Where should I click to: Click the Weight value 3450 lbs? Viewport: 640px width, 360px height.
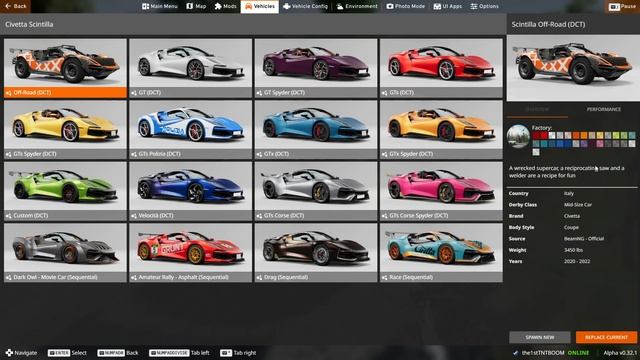coord(573,250)
